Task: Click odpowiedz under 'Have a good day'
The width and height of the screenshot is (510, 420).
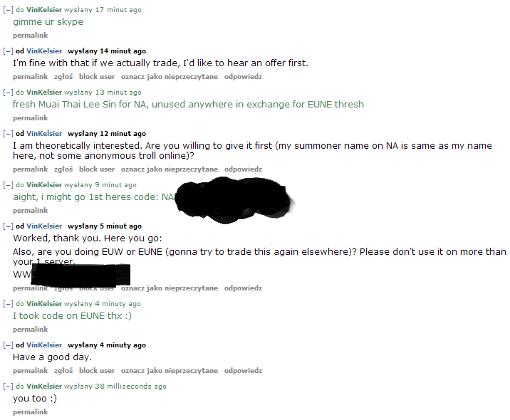Action: coord(243,371)
